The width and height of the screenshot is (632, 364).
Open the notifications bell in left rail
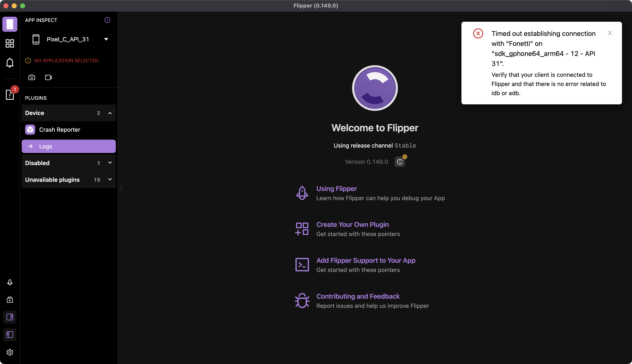10,62
